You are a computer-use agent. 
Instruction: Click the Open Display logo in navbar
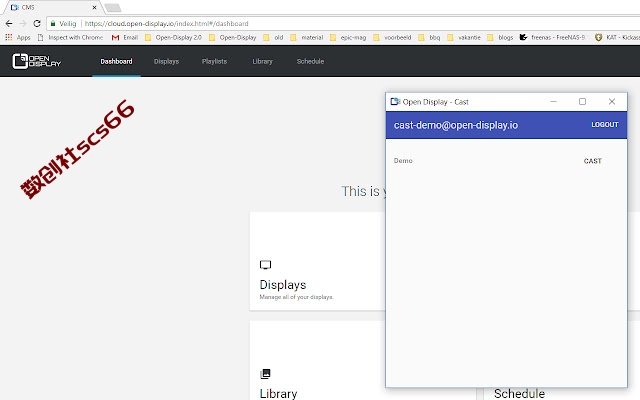[x=36, y=61]
